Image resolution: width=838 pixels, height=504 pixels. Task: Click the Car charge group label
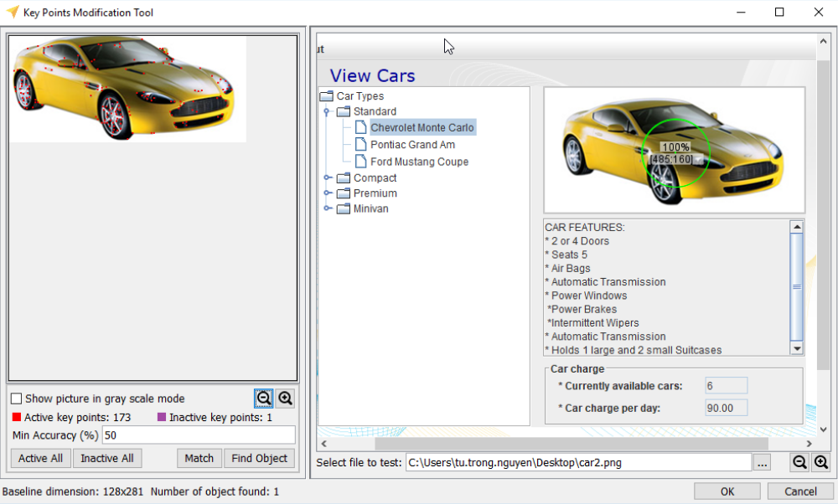(577, 369)
